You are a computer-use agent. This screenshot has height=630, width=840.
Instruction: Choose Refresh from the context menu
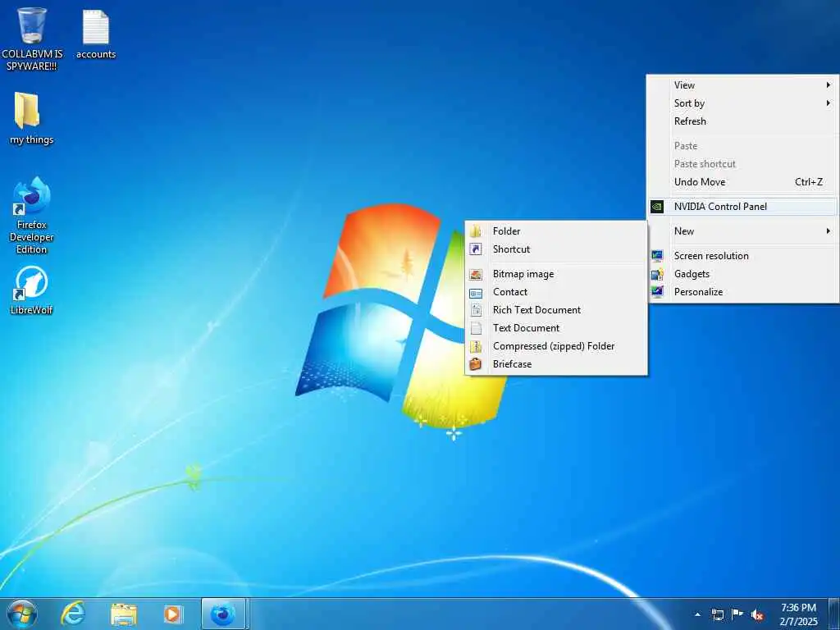743,121
